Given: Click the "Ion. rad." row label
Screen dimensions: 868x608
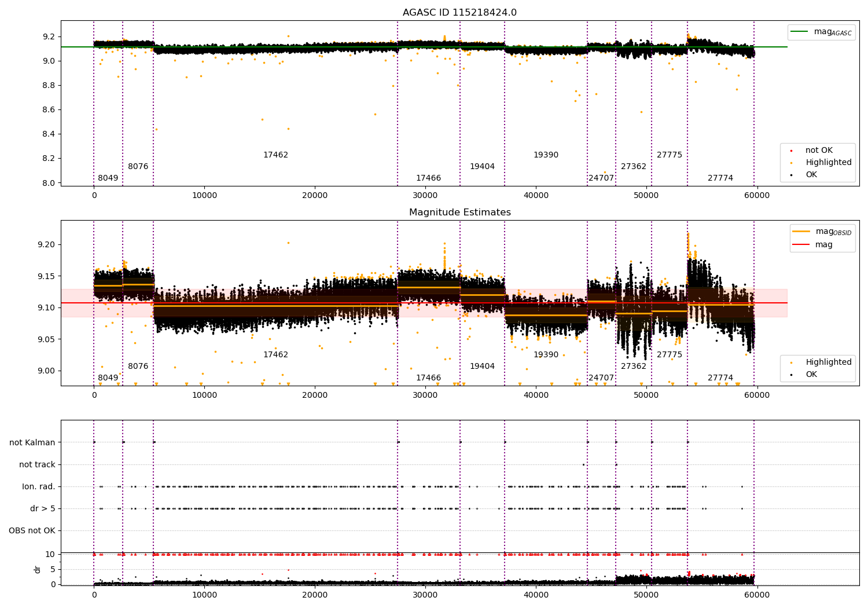Looking at the screenshot, I should click(x=39, y=486).
